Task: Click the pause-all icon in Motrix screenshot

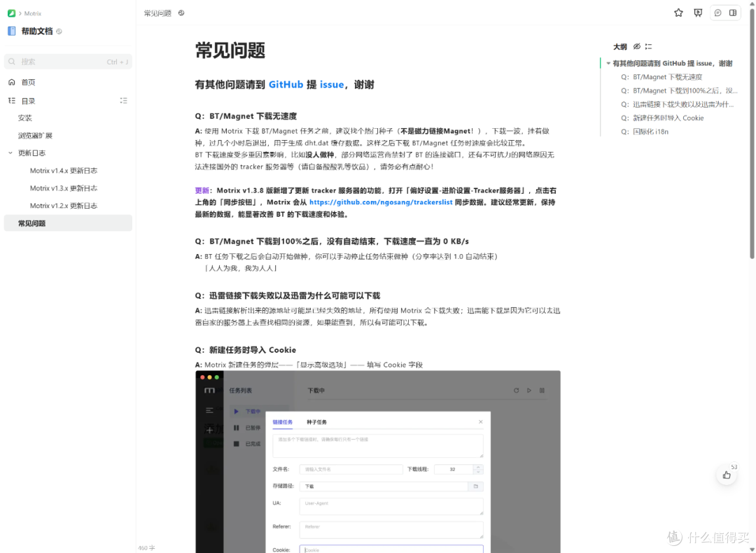Action: 542,391
